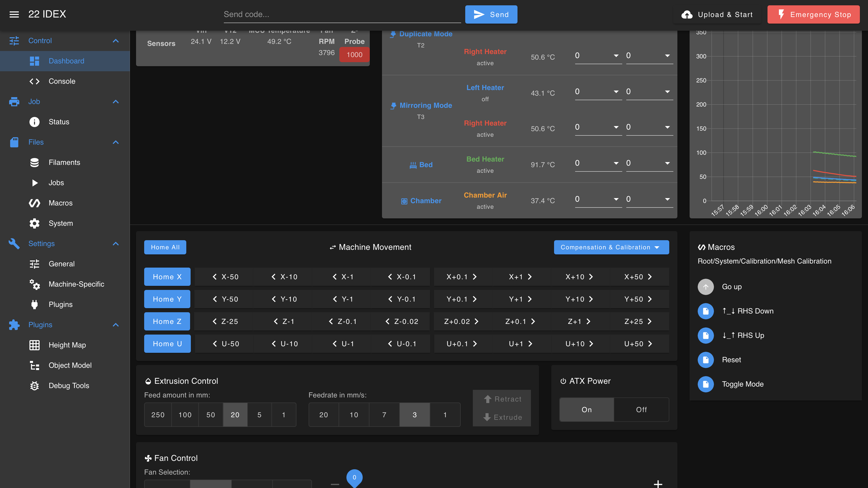Click the Home All button
The image size is (868, 488).
[x=165, y=247]
